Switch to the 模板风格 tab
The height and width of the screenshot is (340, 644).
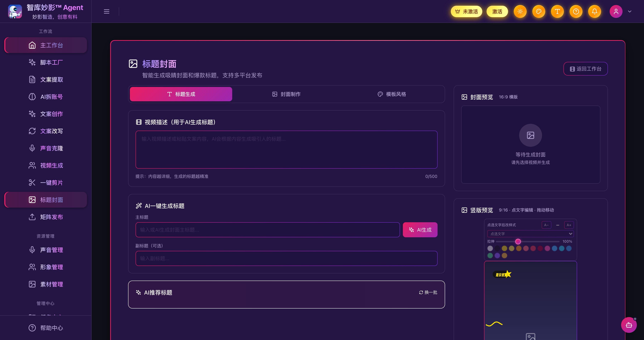(x=392, y=94)
